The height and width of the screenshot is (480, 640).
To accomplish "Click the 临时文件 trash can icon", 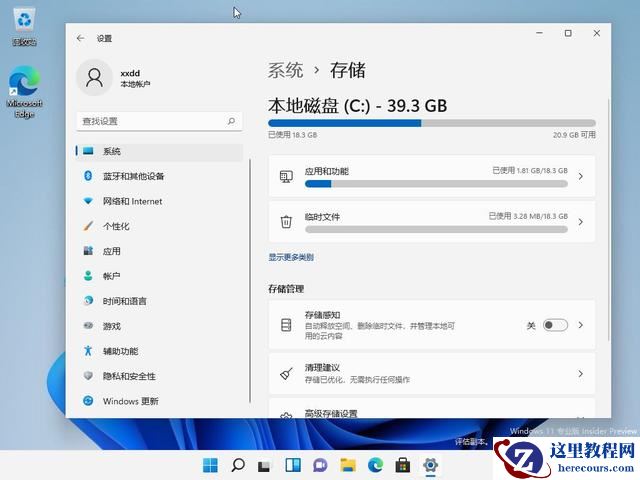I will (286, 222).
